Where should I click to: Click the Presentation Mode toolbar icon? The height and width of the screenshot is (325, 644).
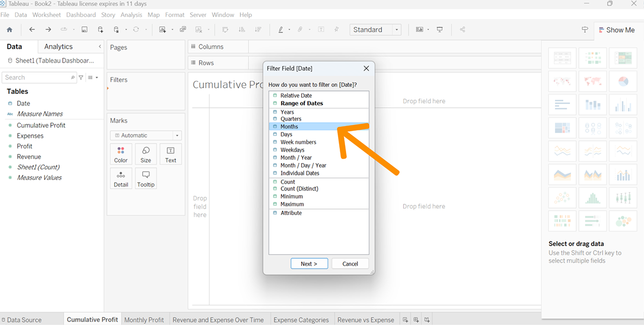(440, 30)
